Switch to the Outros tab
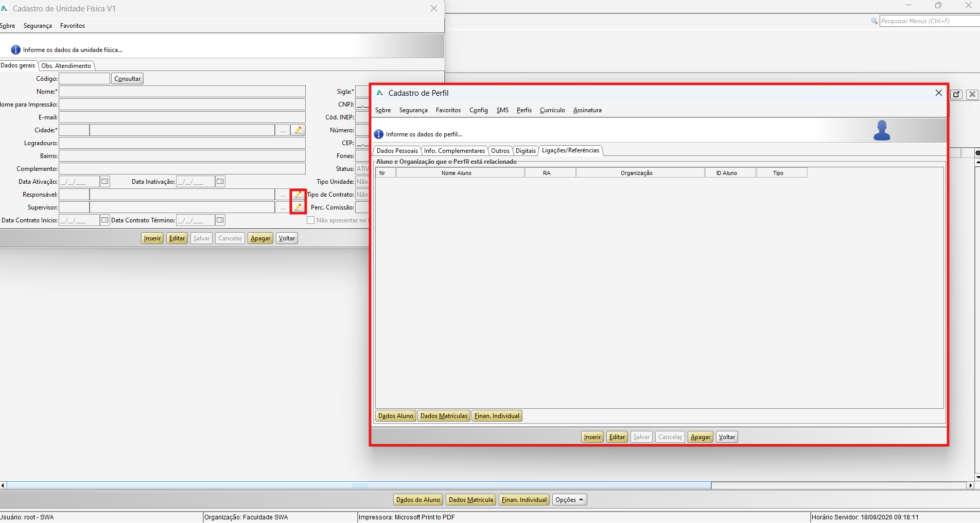This screenshot has width=980, height=523. [500, 151]
